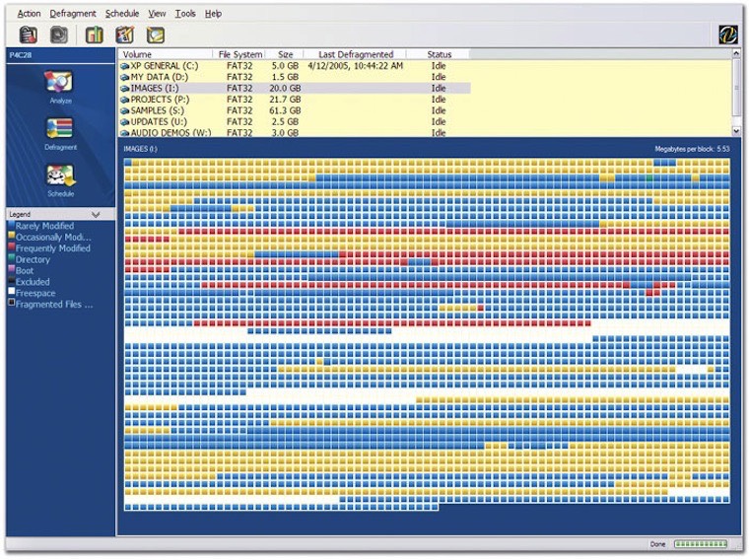Click the P4C28 computer name header
This screenshot has width=749, height=560.
coord(20,55)
